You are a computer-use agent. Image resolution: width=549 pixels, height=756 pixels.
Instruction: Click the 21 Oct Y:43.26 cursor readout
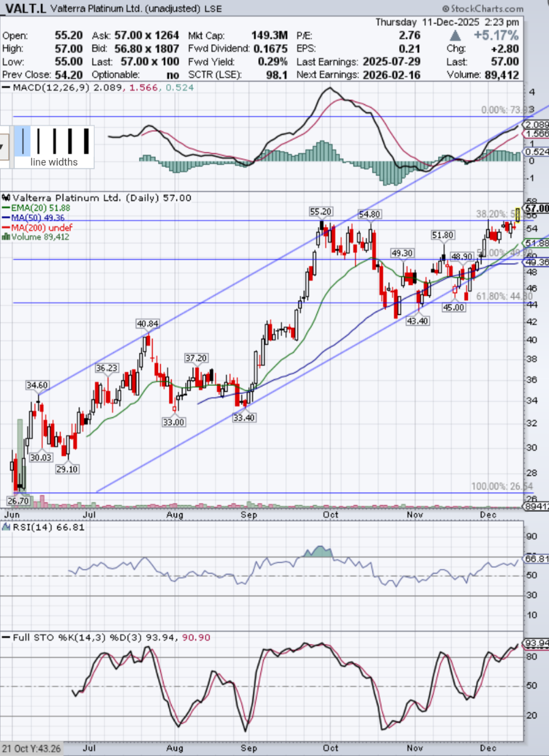pos(31,749)
